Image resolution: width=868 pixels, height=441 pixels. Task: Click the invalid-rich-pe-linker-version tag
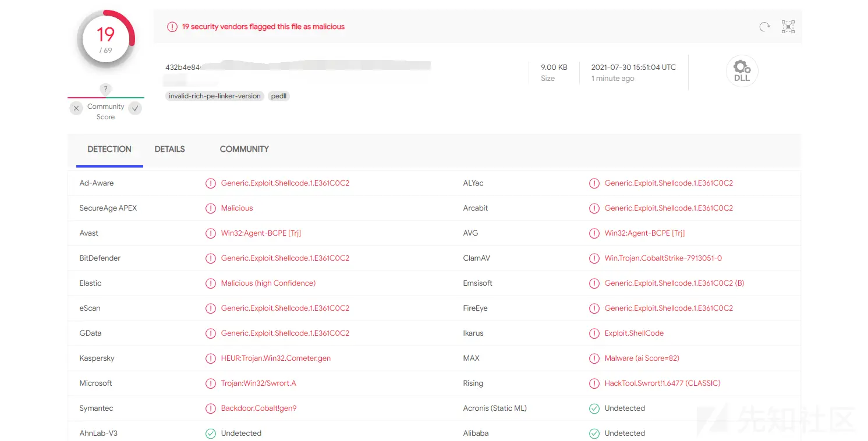click(x=215, y=96)
